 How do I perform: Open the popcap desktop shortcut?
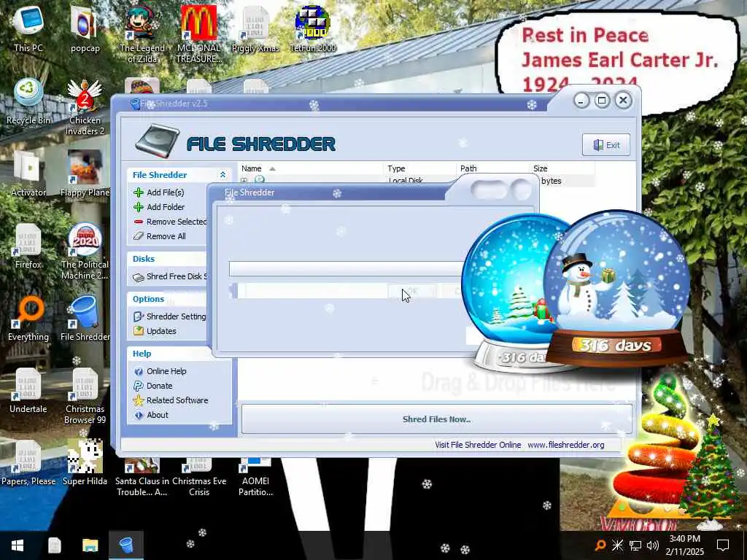[x=85, y=28]
